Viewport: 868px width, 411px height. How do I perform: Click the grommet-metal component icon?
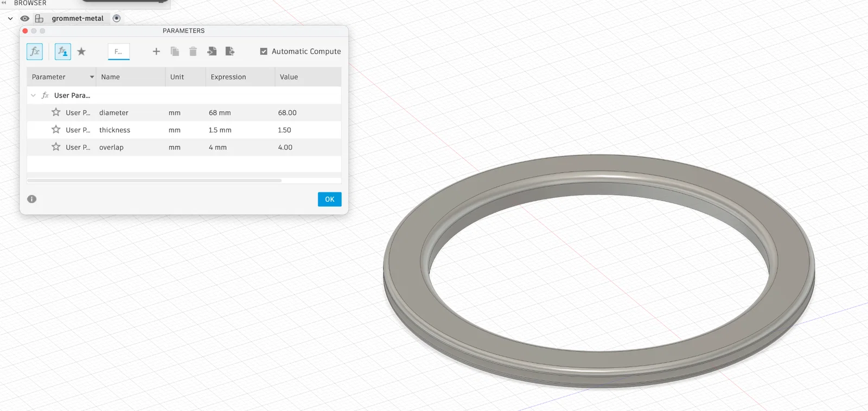pyautogui.click(x=39, y=18)
